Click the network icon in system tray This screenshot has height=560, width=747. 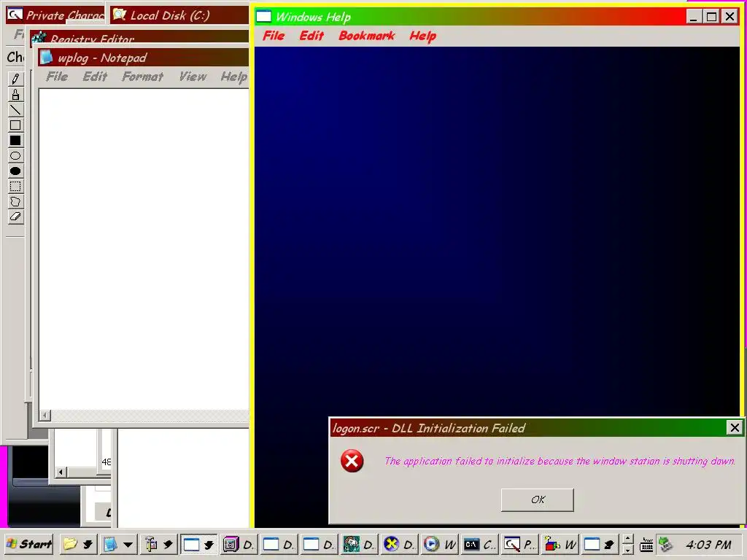point(665,544)
